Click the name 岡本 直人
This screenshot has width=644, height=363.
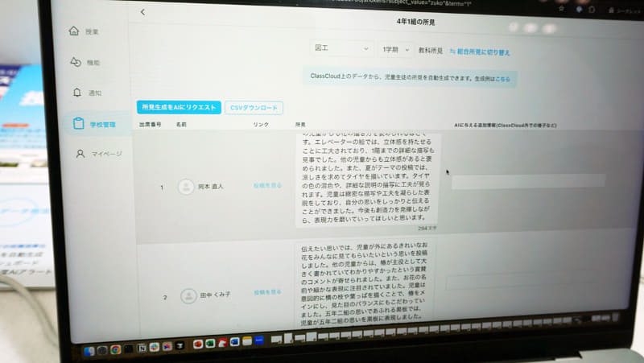[x=211, y=187]
